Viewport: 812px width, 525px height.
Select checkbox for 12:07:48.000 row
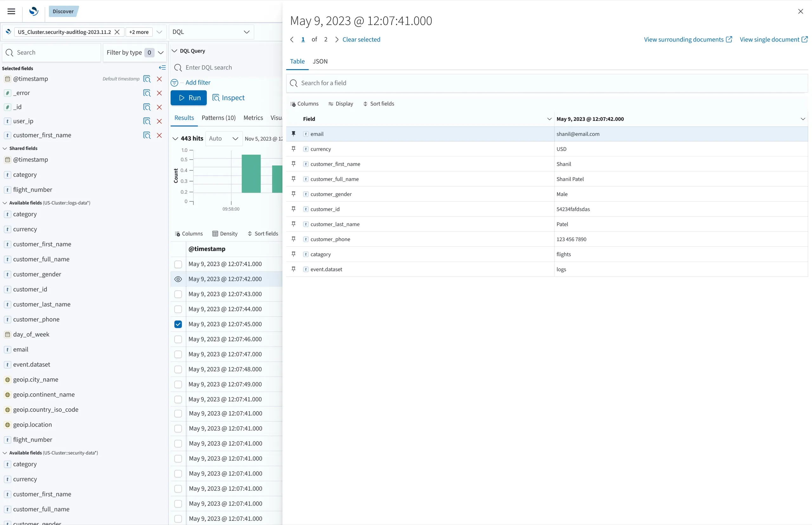tap(178, 369)
